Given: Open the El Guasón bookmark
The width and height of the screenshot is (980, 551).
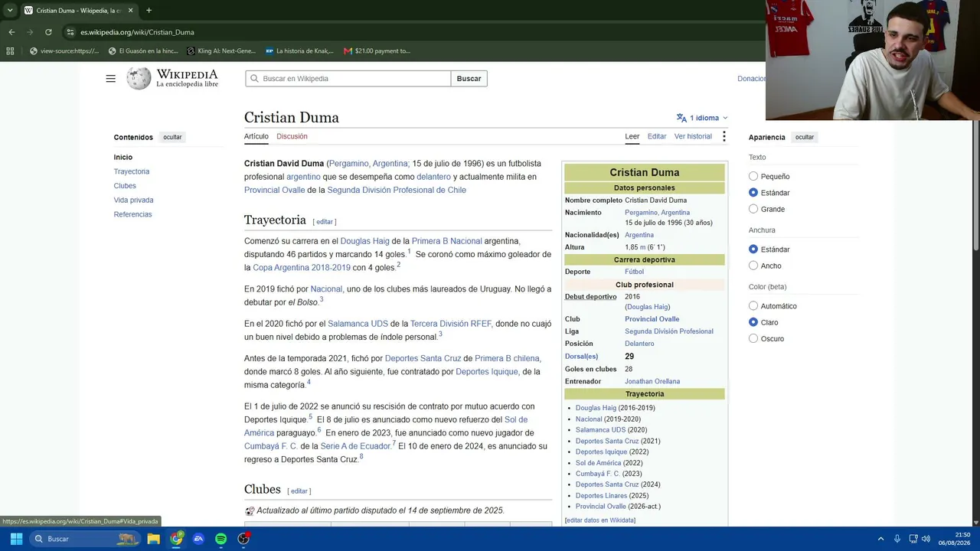Looking at the screenshot, I should click(x=143, y=51).
